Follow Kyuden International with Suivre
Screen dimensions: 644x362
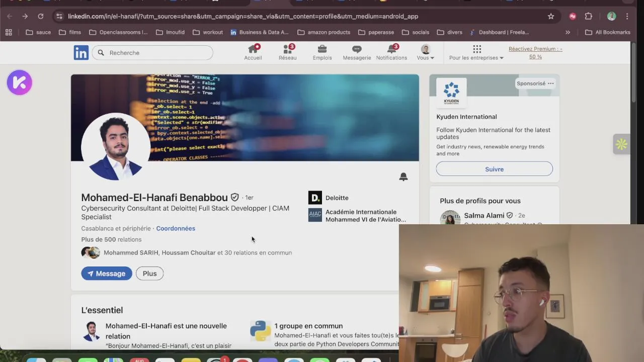pyautogui.click(x=494, y=169)
